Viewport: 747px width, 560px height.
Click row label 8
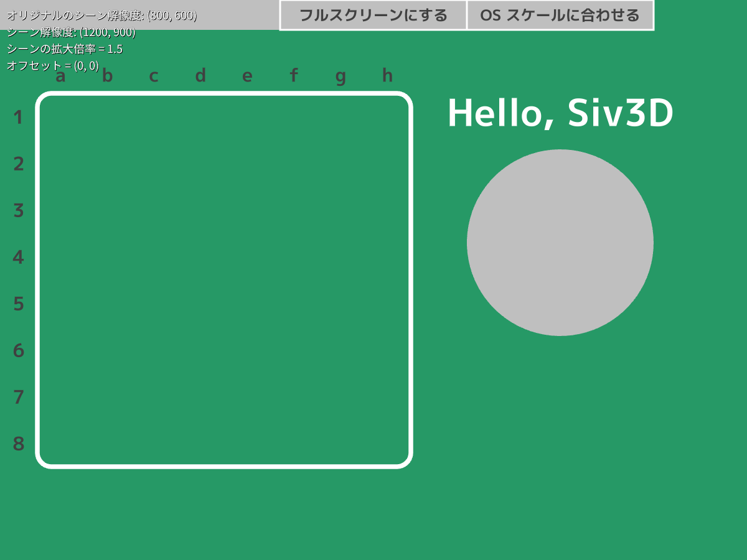19,444
